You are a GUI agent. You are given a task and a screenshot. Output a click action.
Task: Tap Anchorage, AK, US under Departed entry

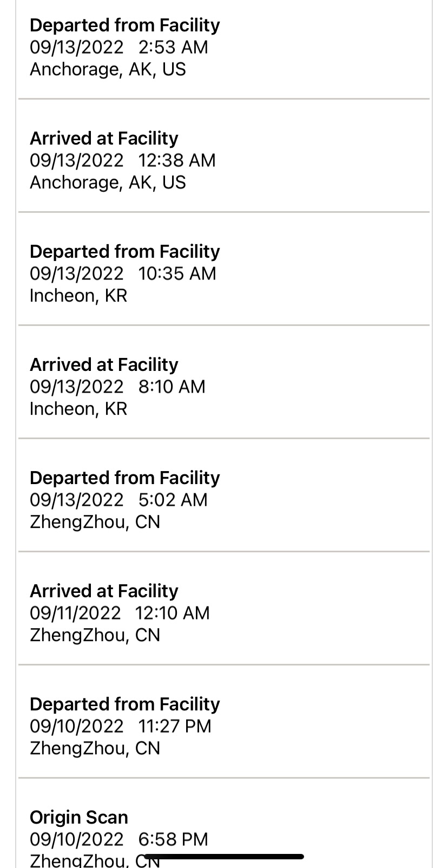[x=108, y=70]
